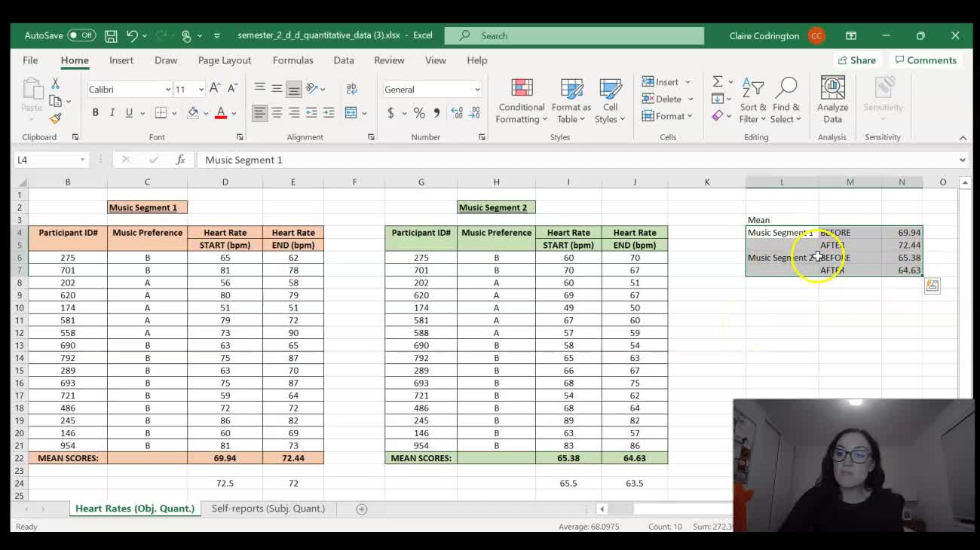Screen dimensions: 980x550
Task: Expand the General number format dropdown
Action: tap(476, 90)
